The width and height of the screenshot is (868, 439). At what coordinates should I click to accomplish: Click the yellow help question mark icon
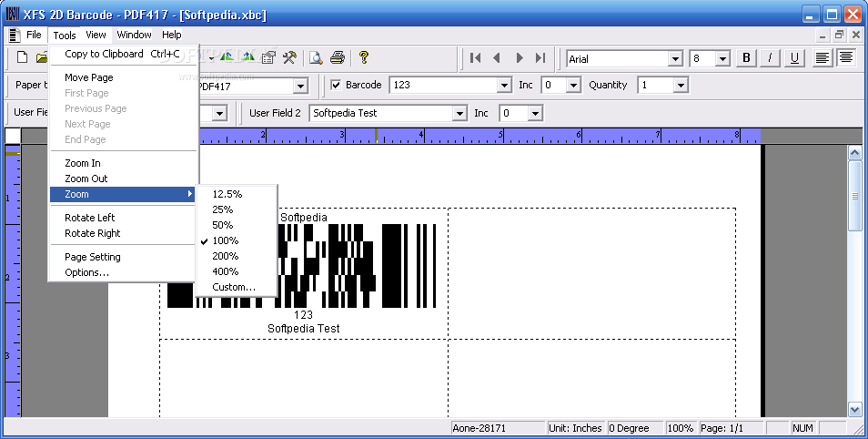(364, 57)
